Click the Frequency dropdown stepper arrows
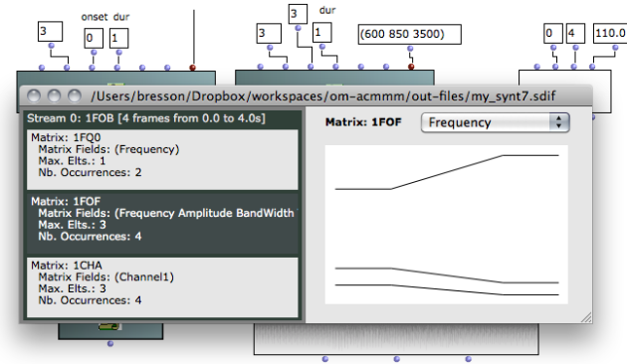627x364 pixels. tap(558, 122)
